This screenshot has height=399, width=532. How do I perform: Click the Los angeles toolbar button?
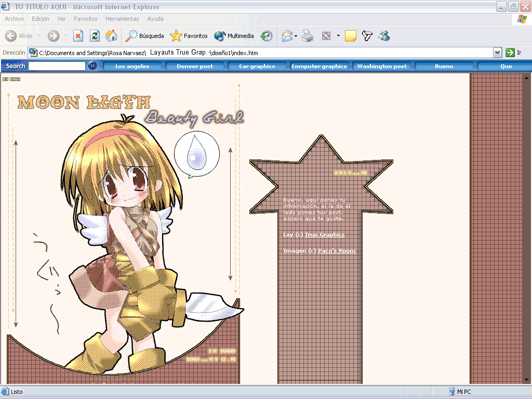click(132, 66)
